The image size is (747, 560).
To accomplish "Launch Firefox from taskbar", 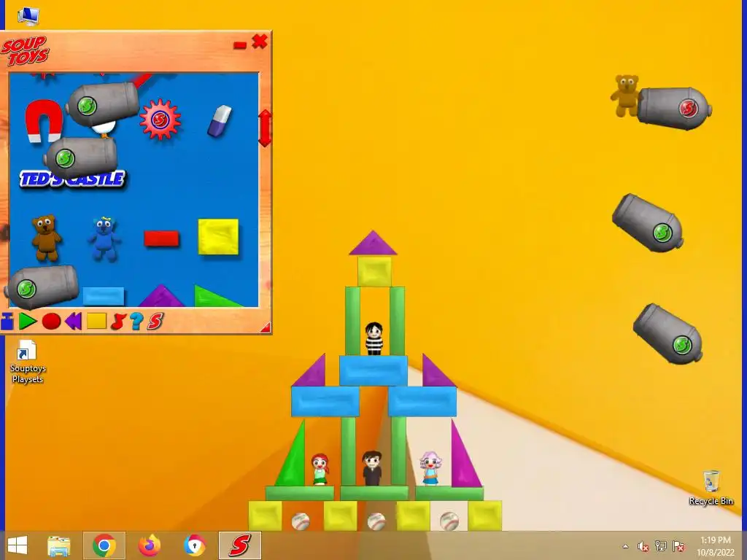I will click(x=149, y=545).
